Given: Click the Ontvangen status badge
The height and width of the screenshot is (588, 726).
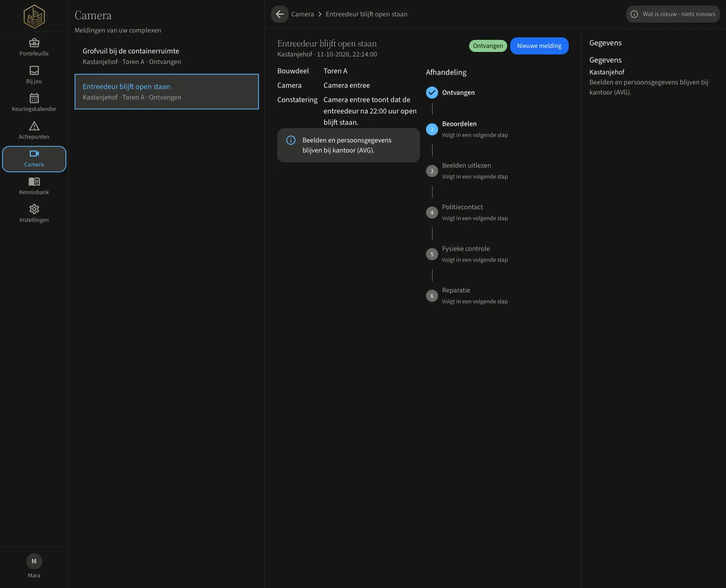Looking at the screenshot, I should [488, 46].
